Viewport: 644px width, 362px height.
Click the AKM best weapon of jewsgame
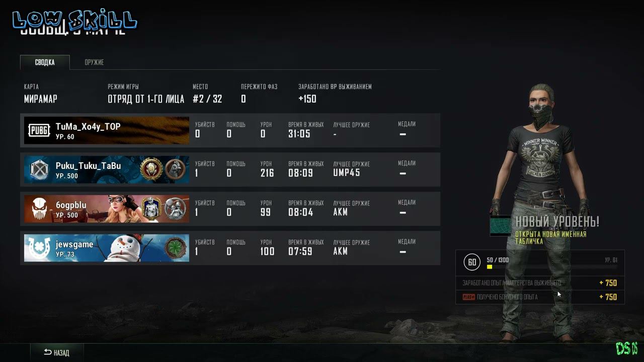pos(341,251)
